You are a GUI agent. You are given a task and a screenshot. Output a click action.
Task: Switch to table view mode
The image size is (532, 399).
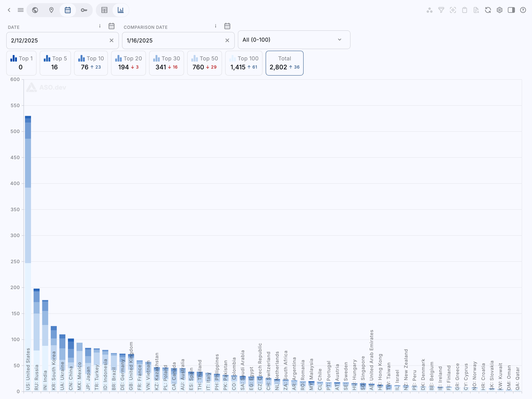click(x=104, y=10)
